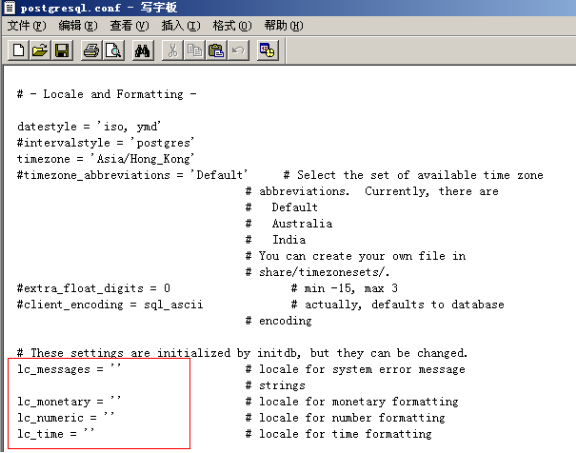576x453 pixels.
Task: Click the Copy toolbar icon
Action: click(x=194, y=50)
